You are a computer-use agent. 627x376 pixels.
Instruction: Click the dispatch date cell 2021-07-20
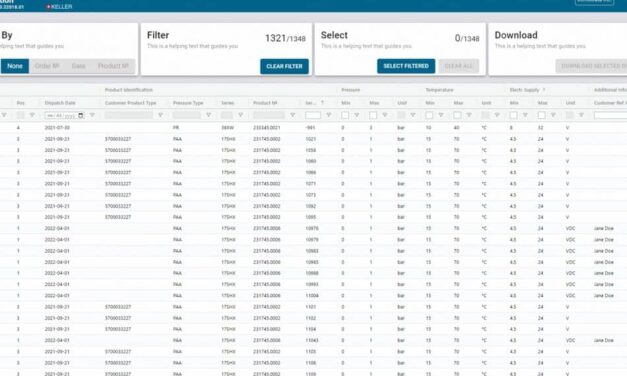pyautogui.click(x=57, y=128)
